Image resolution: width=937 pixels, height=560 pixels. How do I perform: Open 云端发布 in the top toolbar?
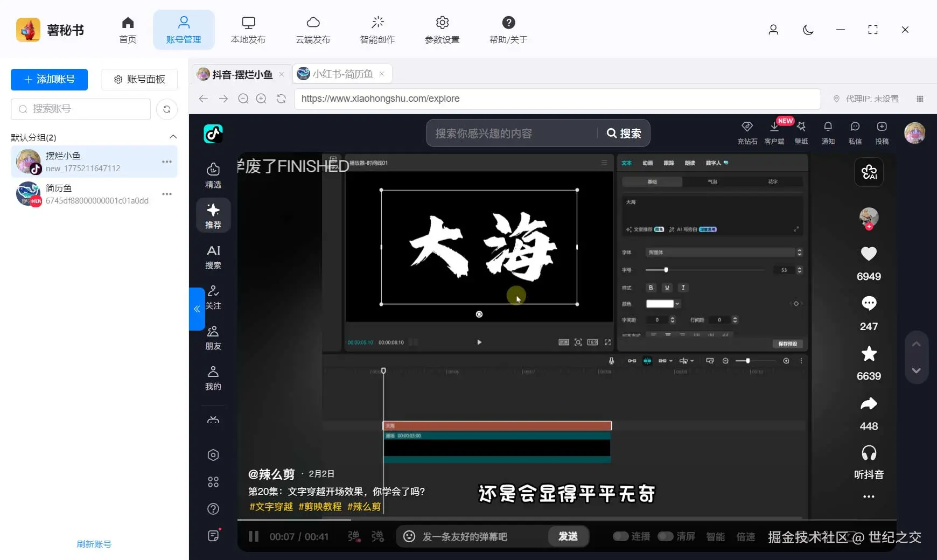pyautogui.click(x=312, y=30)
